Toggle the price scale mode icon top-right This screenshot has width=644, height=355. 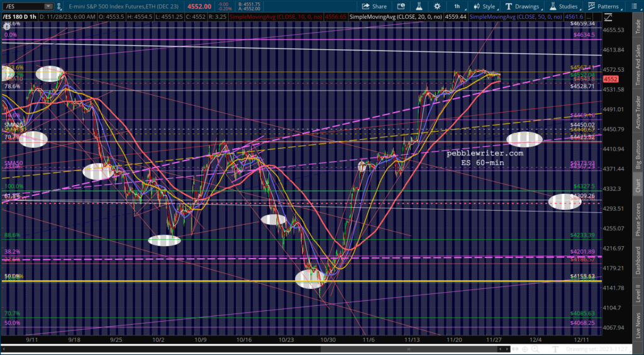point(608,17)
